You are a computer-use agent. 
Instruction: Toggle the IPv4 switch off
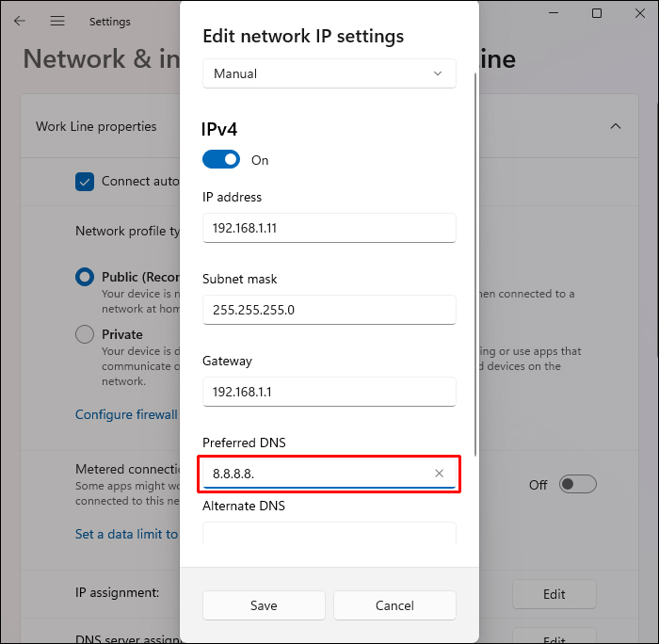pyautogui.click(x=221, y=160)
